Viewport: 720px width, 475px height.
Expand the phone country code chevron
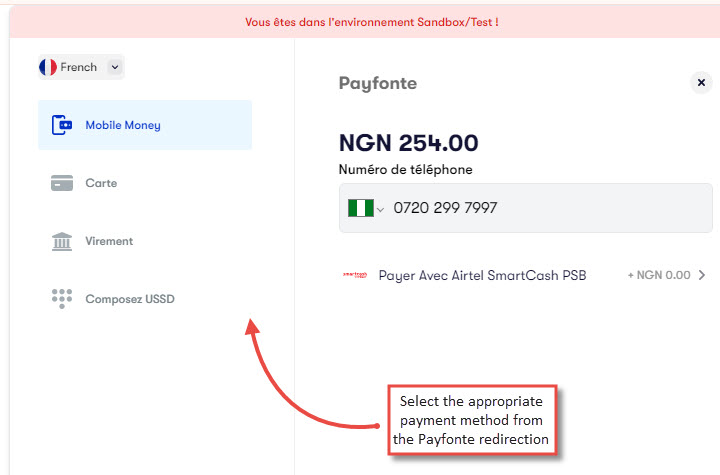point(380,210)
